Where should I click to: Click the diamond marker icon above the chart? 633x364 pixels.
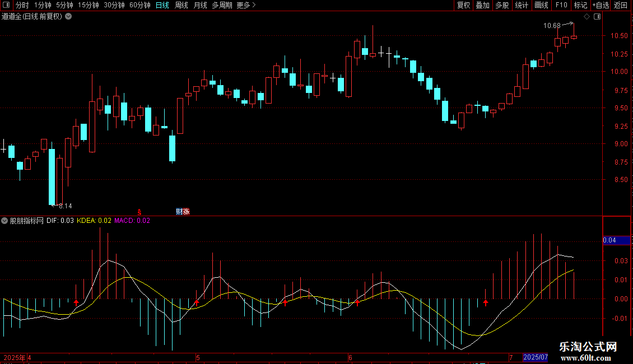click(x=587, y=17)
